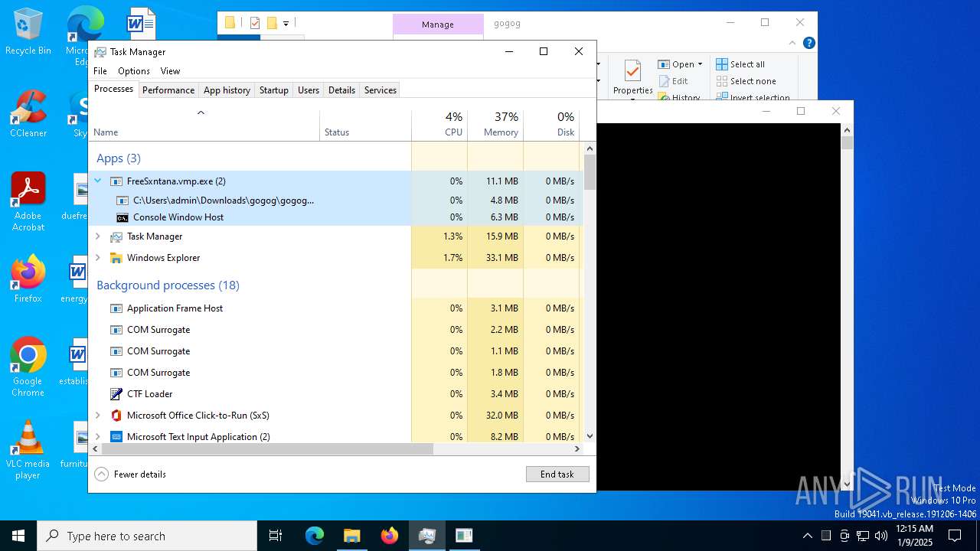Open Adobe Acrobat desktop icon
980x551 pixels.
[28, 202]
